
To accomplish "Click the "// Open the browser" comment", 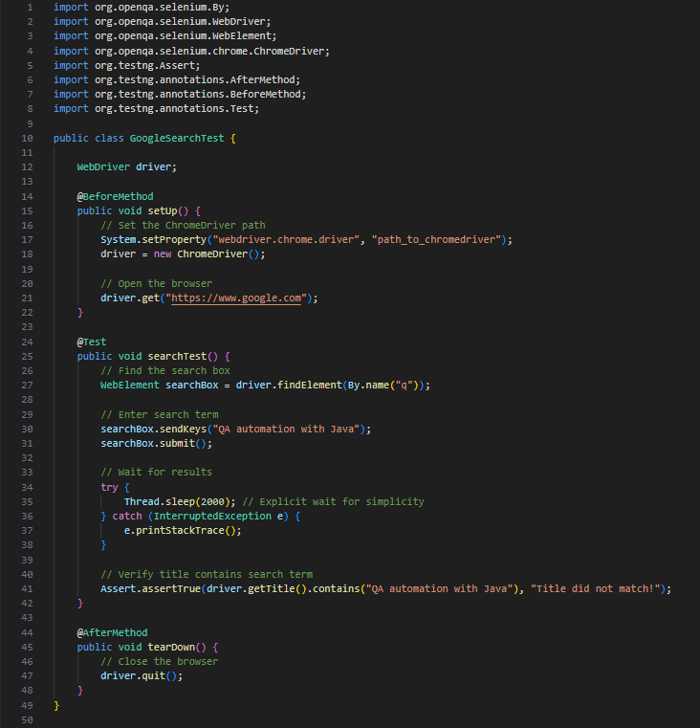I will tap(157, 284).
